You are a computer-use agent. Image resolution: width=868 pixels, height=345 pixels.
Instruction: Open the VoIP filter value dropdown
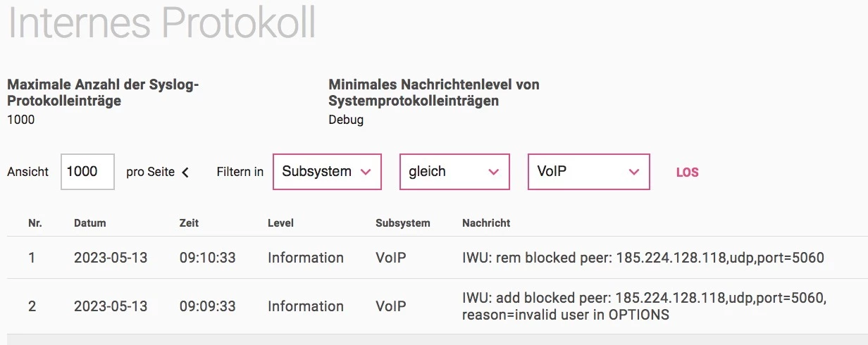coord(588,172)
